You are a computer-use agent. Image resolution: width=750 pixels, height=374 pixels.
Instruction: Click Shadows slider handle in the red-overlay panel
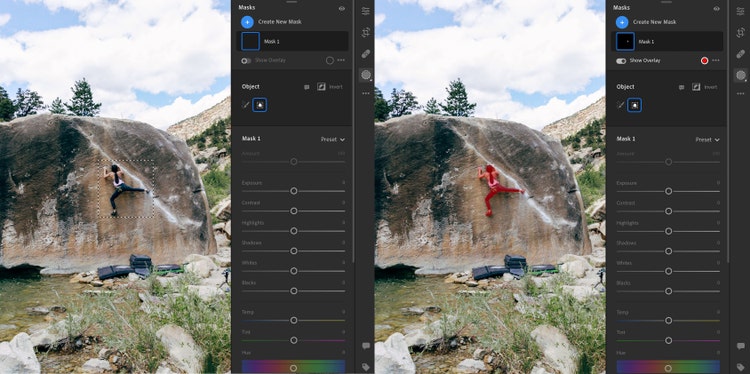click(669, 251)
